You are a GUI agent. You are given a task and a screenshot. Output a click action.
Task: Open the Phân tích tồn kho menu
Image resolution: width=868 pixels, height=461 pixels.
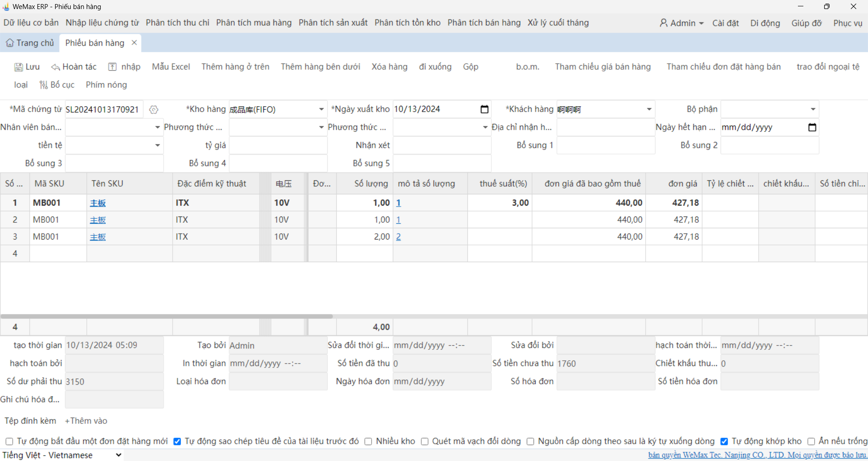407,23
